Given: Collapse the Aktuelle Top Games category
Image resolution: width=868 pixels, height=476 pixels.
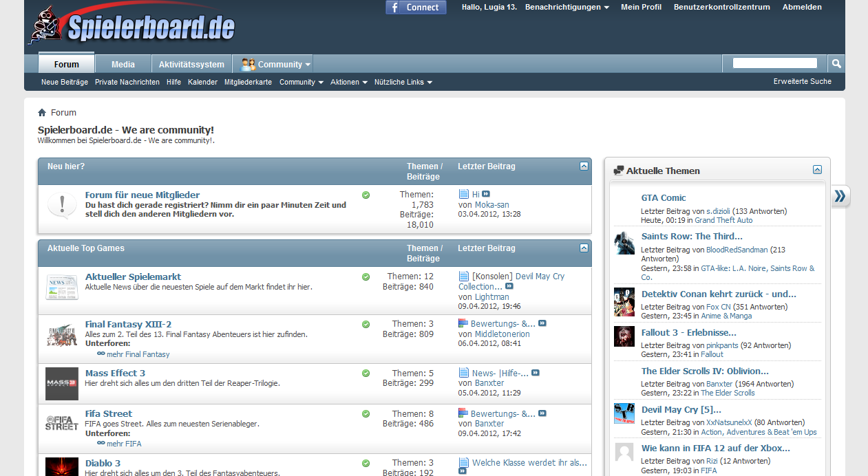Looking at the screenshot, I should [x=584, y=248].
